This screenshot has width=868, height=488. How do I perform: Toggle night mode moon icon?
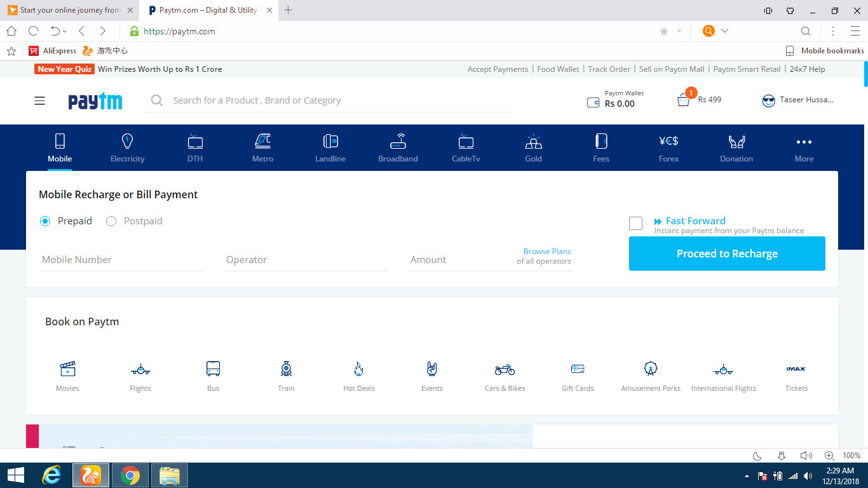click(x=757, y=456)
